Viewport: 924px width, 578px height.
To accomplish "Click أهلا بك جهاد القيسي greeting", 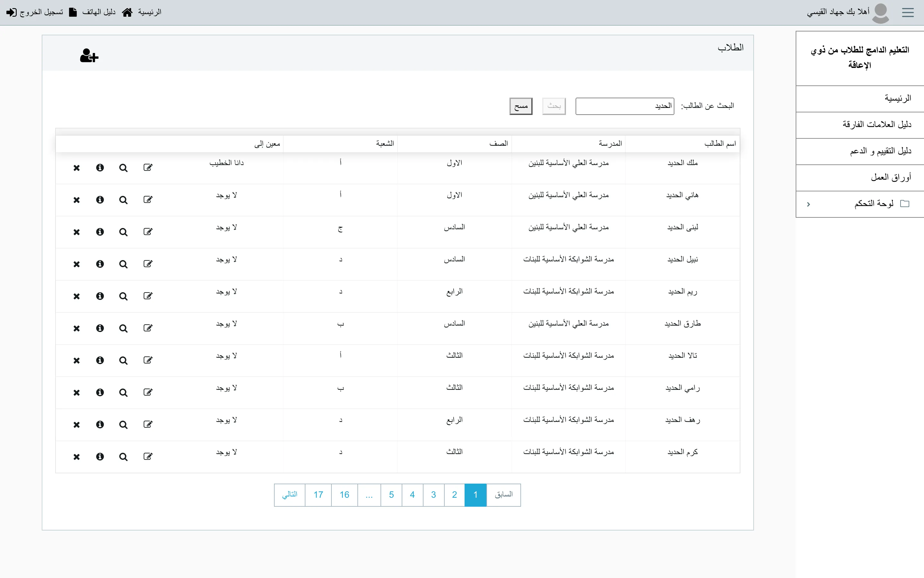I will (838, 12).
